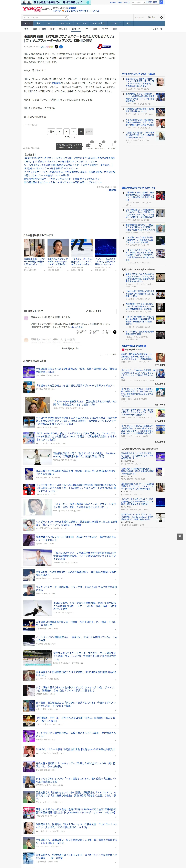This screenshot has width=186, height=868.
Task: Select エキスパート navigation tab
Action: tap(64, 24)
